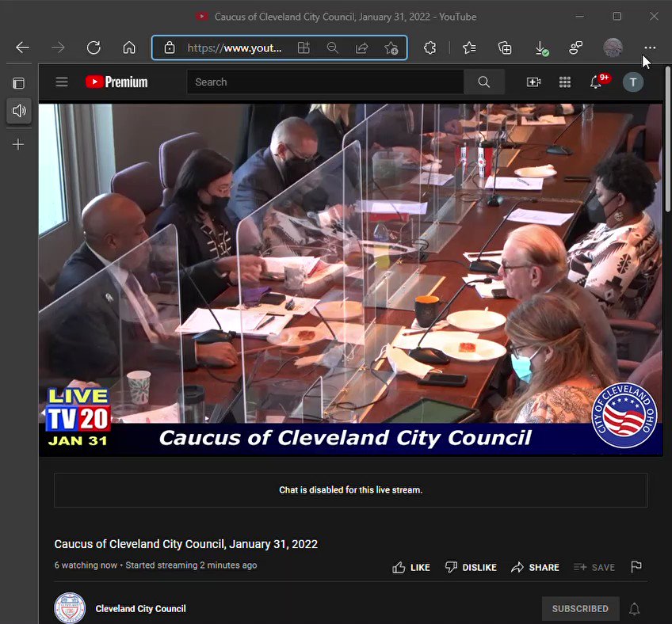Dislike the video
Screen dimensions: 672x624
[471, 567]
